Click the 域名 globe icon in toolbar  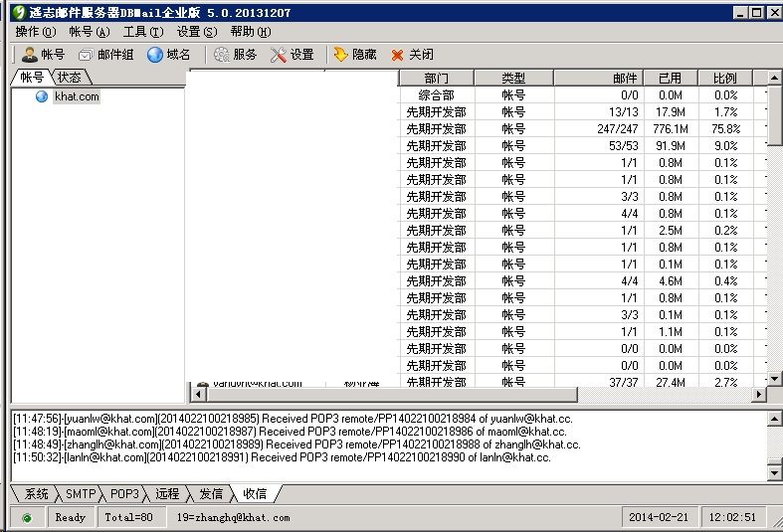pos(155,55)
